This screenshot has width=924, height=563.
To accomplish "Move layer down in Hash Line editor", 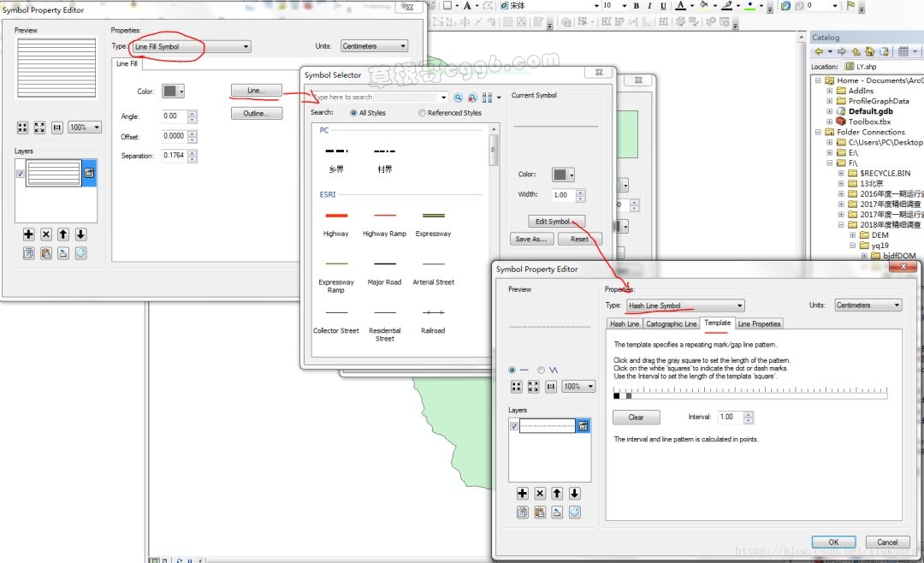I will 574,494.
